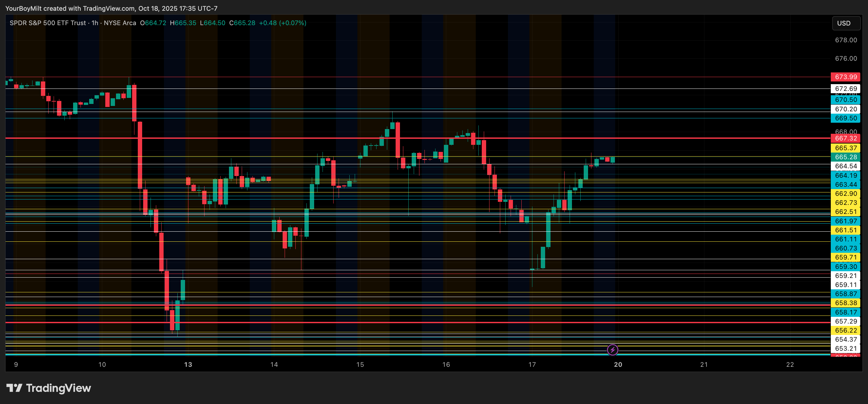This screenshot has width=868, height=404.
Task: Click the NYSE Arca exchange label
Action: click(x=120, y=23)
